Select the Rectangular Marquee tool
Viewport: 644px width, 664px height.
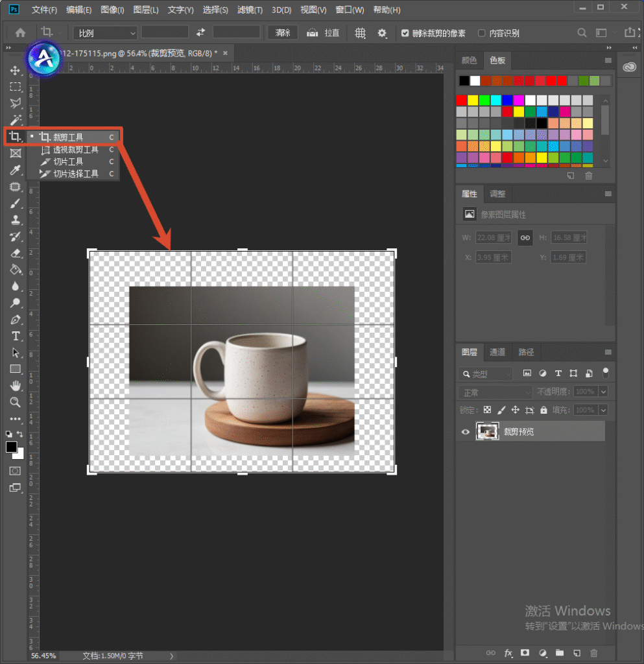(16, 87)
